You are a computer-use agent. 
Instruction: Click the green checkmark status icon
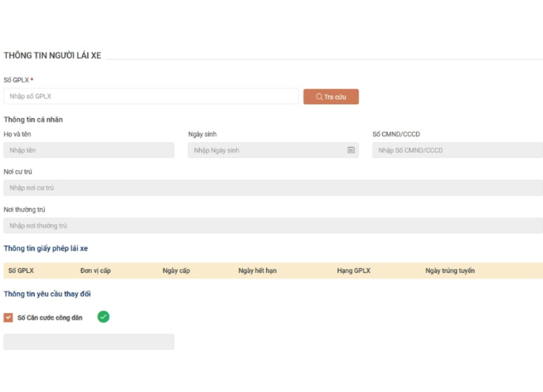coord(103,317)
